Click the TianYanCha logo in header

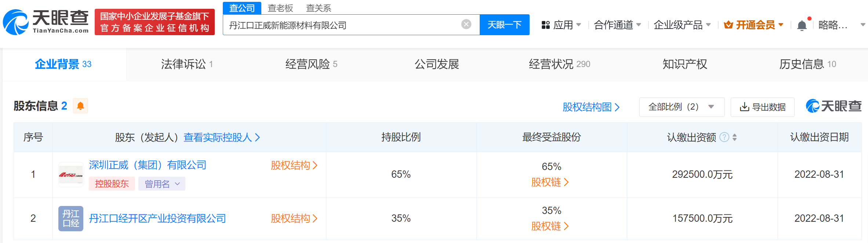(46, 22)
